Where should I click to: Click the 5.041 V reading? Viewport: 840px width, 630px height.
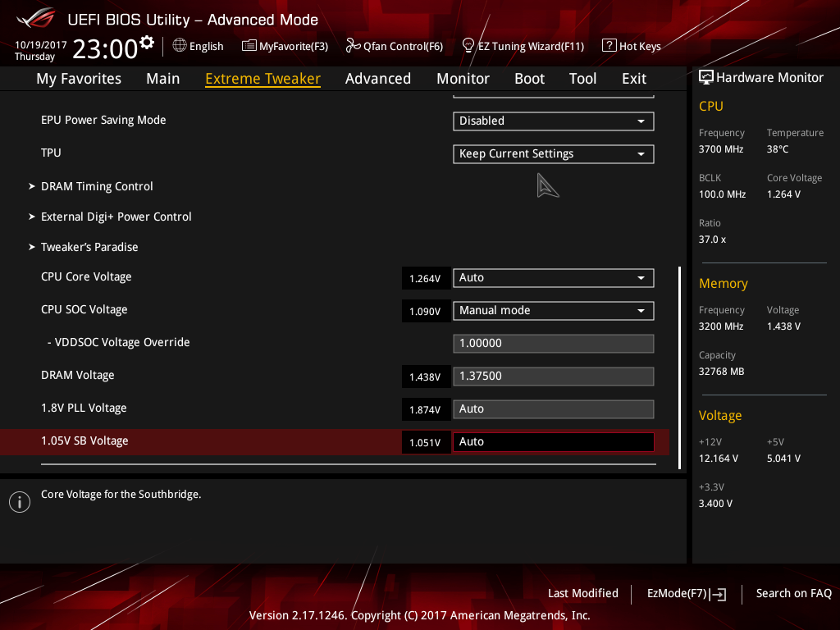point(783,459)
